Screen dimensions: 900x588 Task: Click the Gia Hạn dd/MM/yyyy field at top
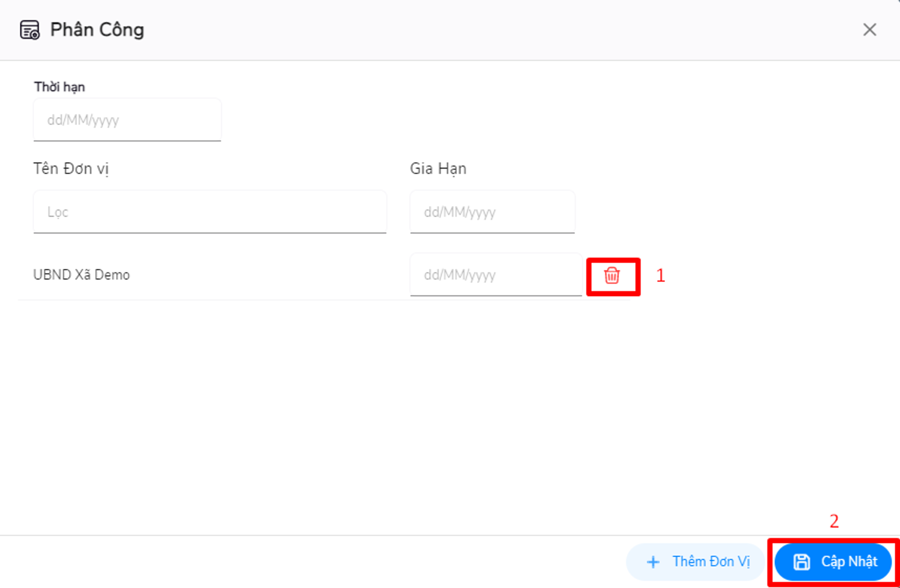pyautogui.click(x=492, y=211)
